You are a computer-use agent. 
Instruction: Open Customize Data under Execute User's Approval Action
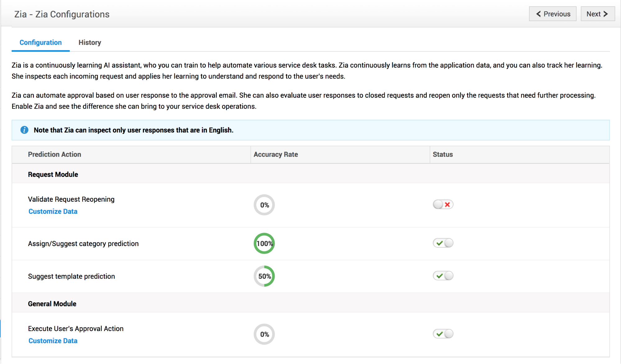pyautogui.click(x=53, y=341)
